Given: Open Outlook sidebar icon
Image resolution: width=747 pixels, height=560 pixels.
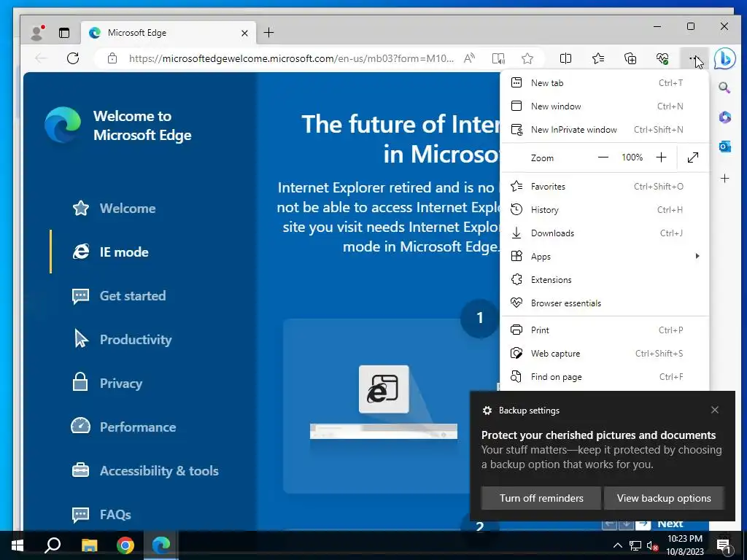Looking at the screenshot, I should 724,147.
